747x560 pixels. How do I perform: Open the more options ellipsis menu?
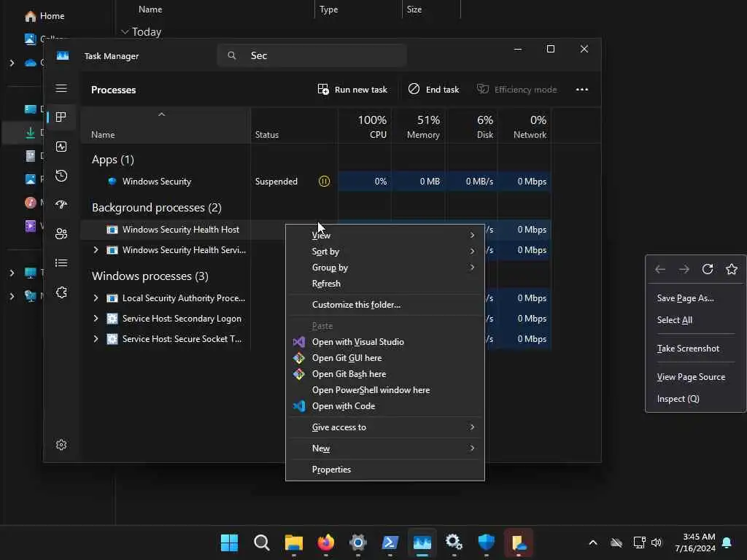pyautogui.click(x=581, y=90)
